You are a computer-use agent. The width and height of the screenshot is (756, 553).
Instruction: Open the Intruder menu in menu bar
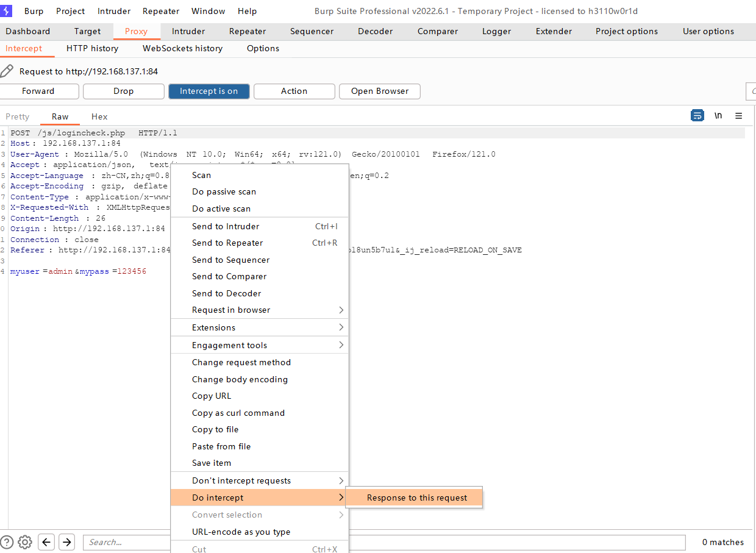click(x=114, y=11)
